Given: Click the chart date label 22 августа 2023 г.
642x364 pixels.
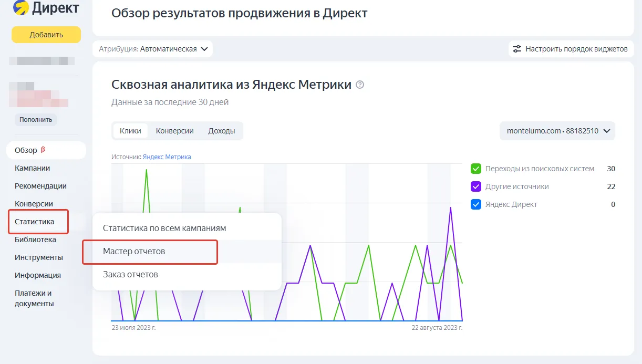Looking at the screenshot, I should (437, 327).
